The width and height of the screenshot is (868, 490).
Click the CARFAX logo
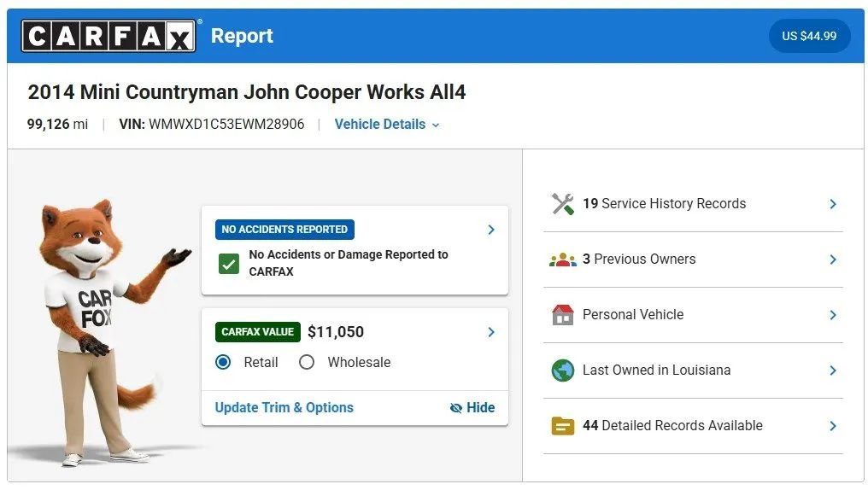[108, 36]
